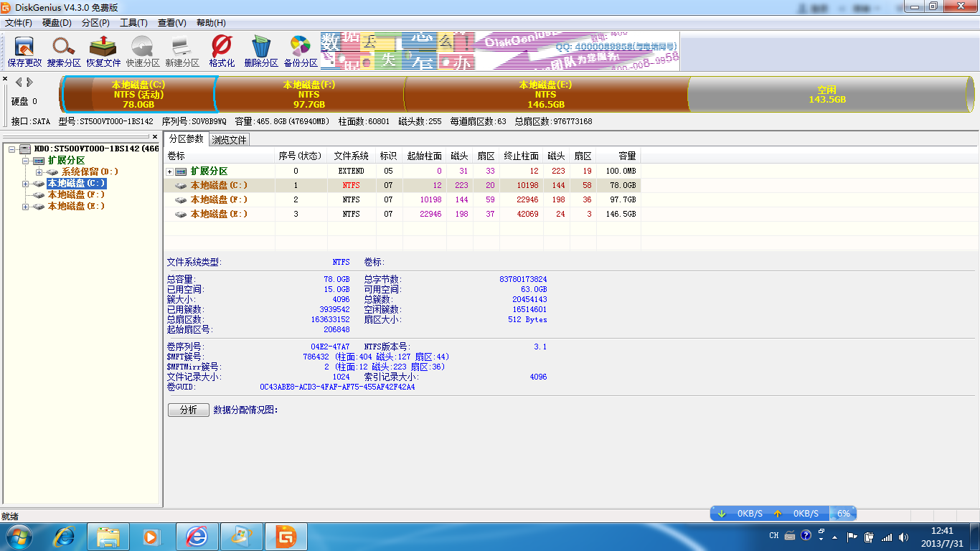980x551 pixels.
Task: Open Windows Explorer folder taskbar icon
Action: pyautogui.click(x=108, y=537)
